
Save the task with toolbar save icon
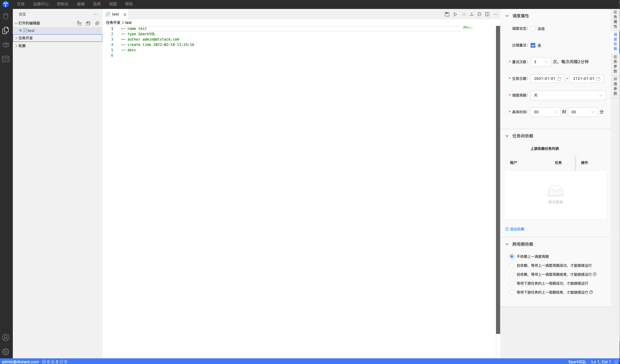click(x=447, y=14)
